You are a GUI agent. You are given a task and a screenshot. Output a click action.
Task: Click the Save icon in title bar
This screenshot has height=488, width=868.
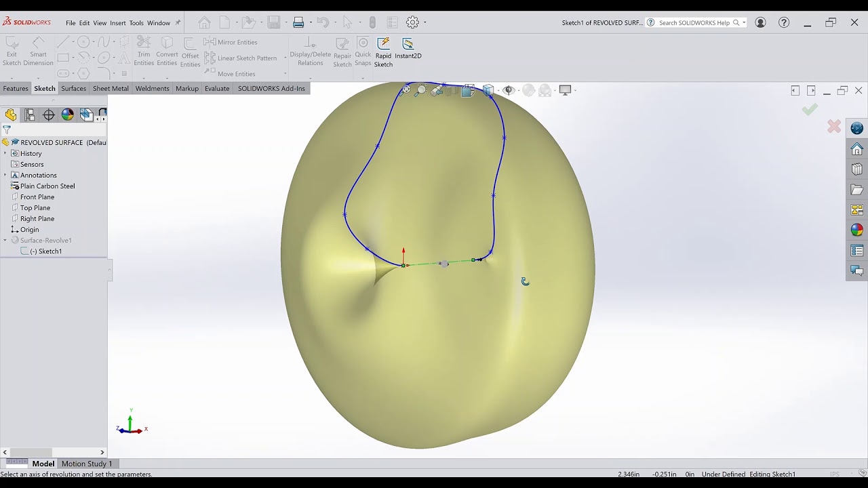click(x=274, y=22)
